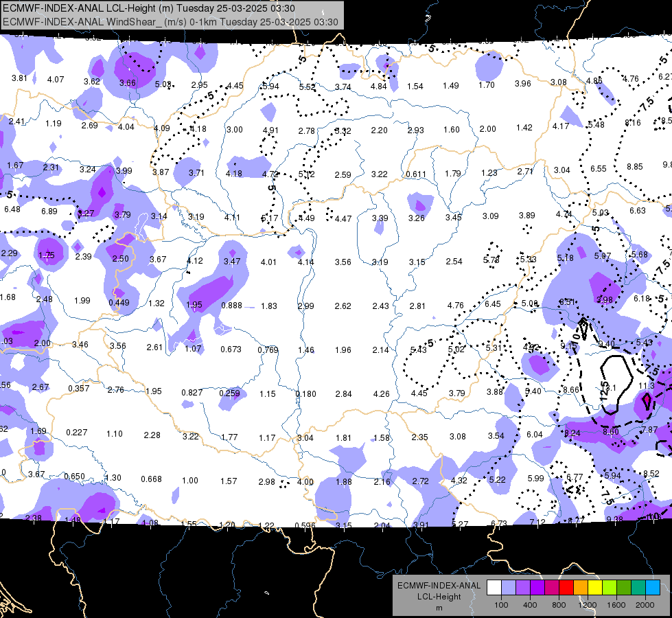Click the wind shear value 0.259
Screen dimensions: 672x618
point(230,393)
